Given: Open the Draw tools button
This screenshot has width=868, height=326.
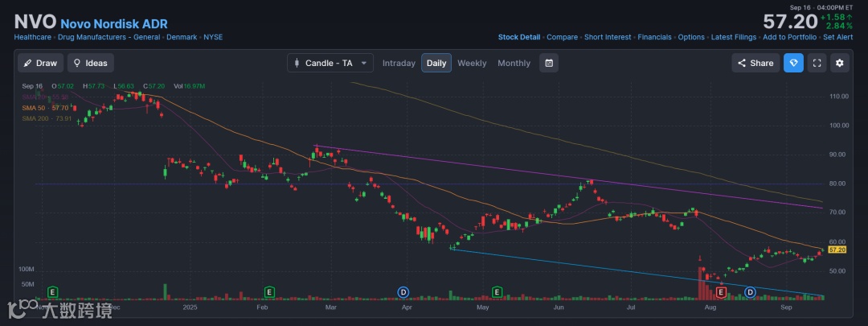Looking at the screenshot, I should point(40,64).
